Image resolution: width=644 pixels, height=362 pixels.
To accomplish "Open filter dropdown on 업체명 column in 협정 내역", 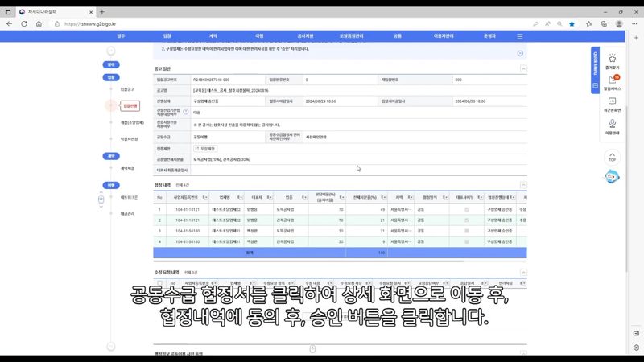I will 240,197.
